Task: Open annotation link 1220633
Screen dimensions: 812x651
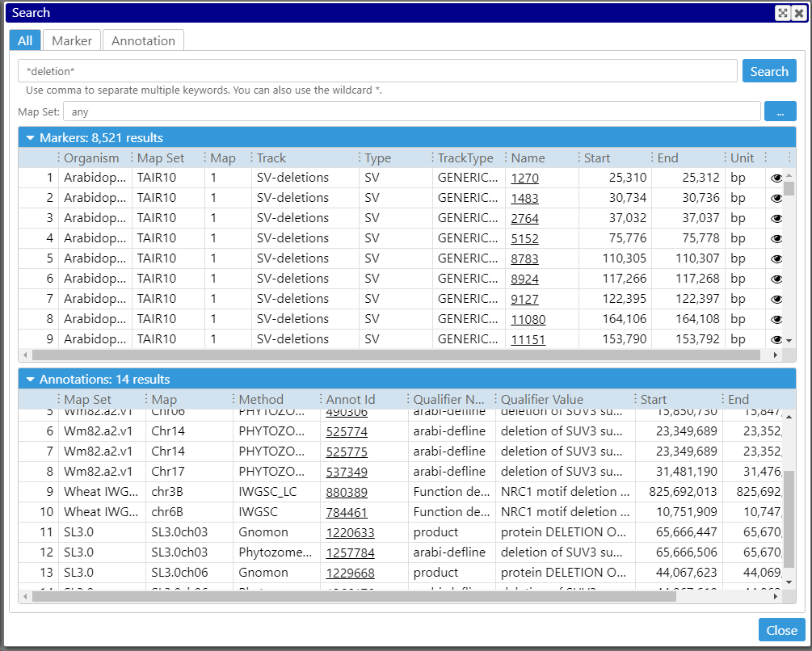Action: point(350,532)
